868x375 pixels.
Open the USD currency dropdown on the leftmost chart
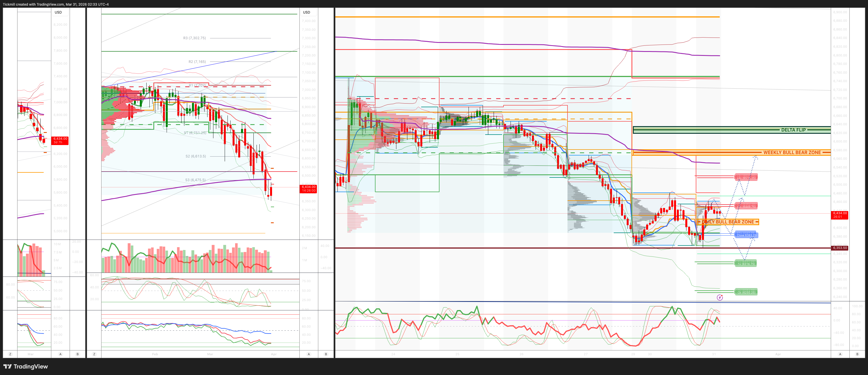58,12
